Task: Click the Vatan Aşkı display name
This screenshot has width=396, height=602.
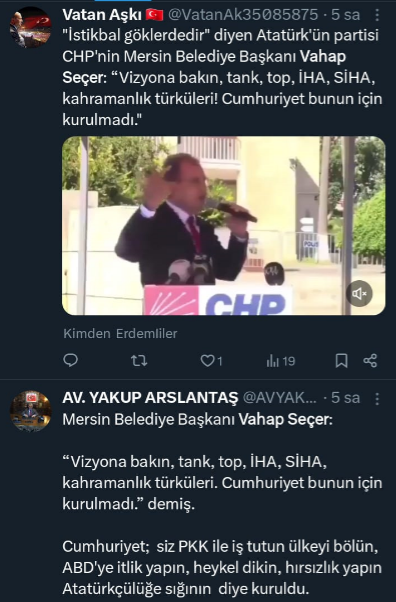Action: (102, 15)
